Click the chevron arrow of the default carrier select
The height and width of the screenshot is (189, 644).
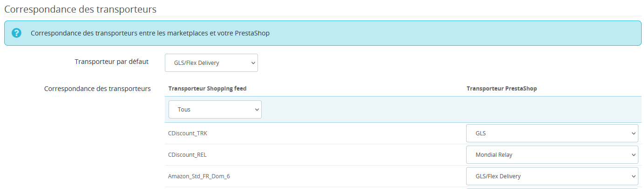click(x=253, y=63)
